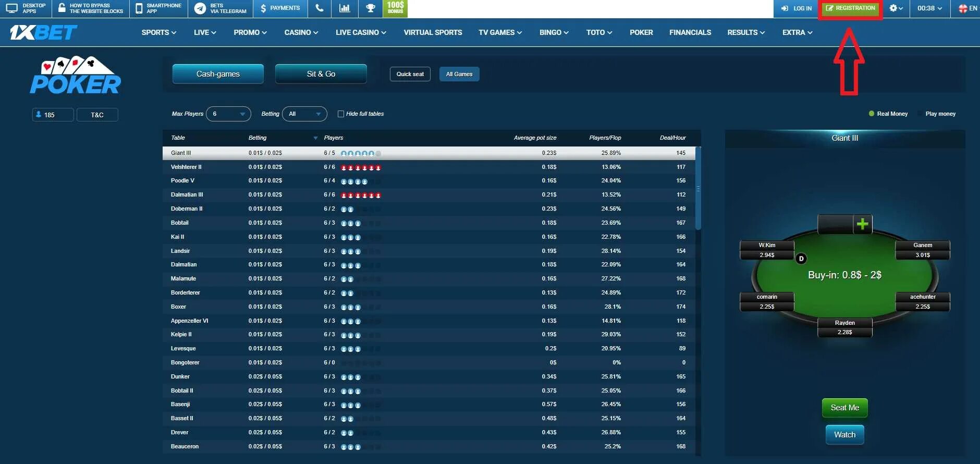The height and width of the screenshot is (464, 980).
Task: Open the time zone 00:38 dropdown
Action: [x=929, y=8]
